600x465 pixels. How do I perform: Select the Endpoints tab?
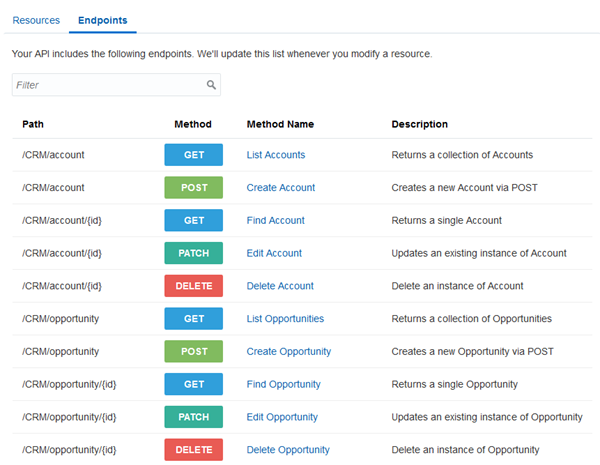tap(103, 20)
